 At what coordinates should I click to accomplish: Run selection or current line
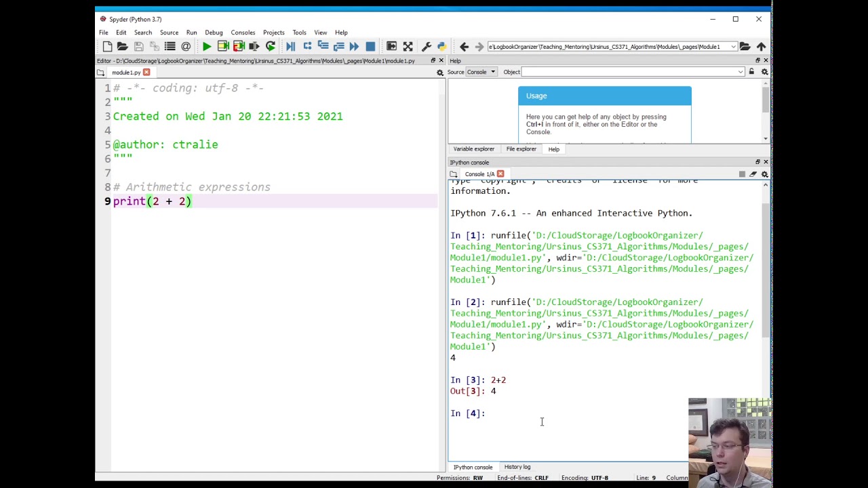pos(254,46)
